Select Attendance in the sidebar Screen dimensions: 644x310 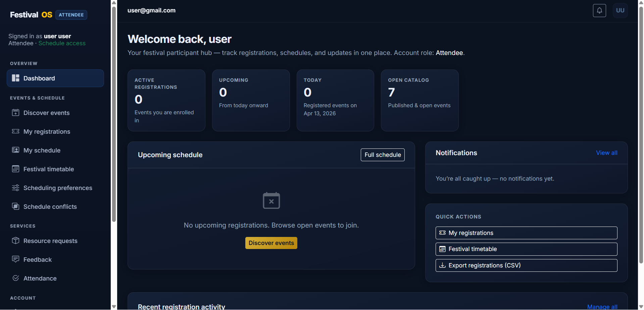pos(55,278)
